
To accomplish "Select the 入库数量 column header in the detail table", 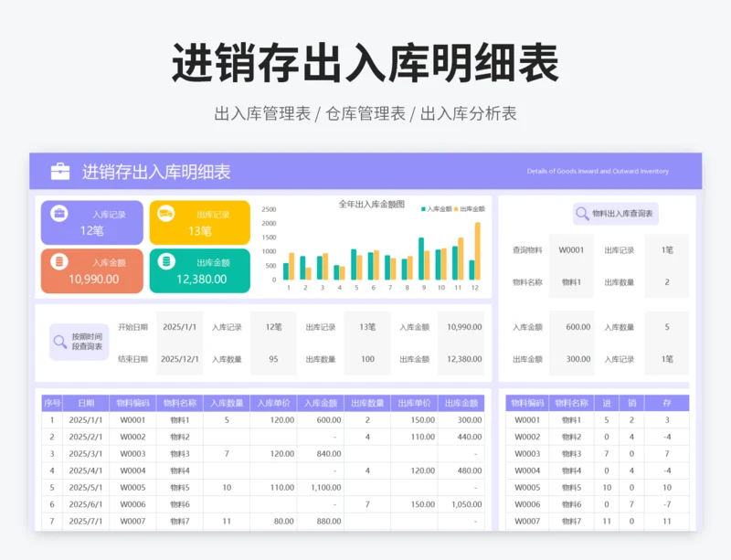I will (227, 403).
